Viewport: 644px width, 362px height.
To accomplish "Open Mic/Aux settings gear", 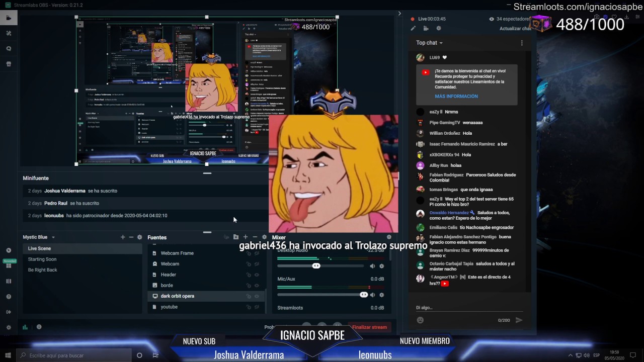I will (381, 295).
